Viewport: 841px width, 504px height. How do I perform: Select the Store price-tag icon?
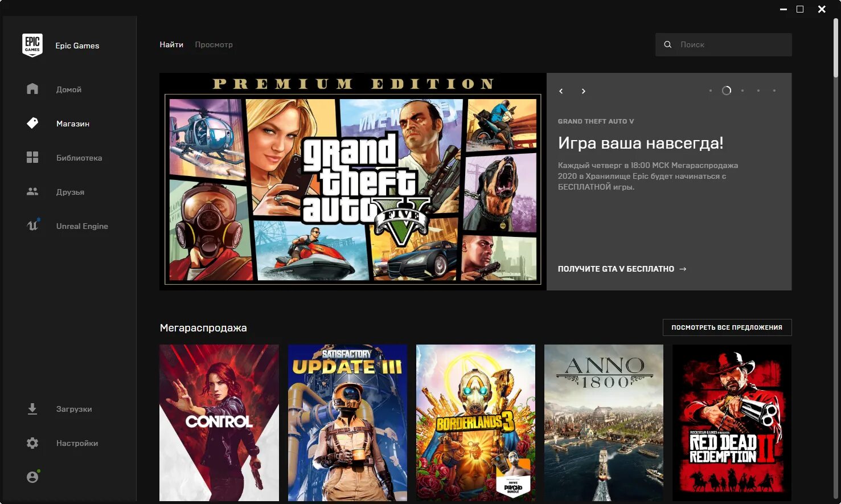coord(32,123)
